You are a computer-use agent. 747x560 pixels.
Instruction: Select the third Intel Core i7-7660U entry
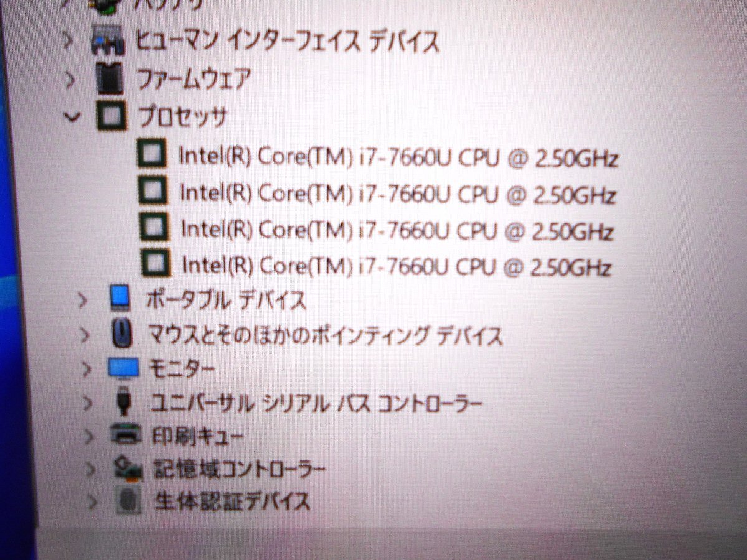(398, 230)
